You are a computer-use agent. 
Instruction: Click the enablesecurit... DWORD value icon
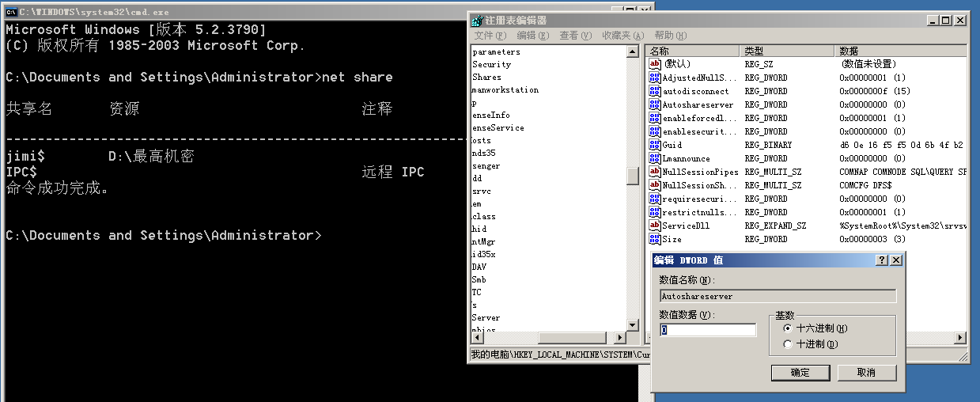point(654,131)
